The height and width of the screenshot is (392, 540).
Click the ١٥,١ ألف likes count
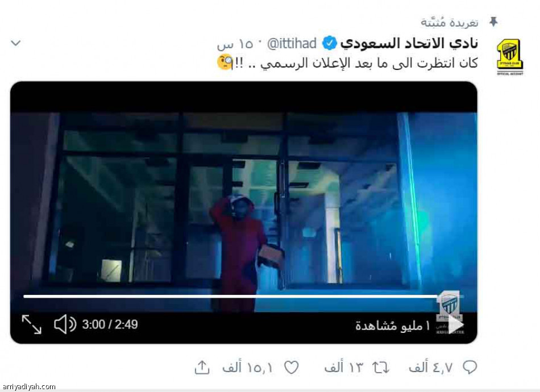(x=248, y=368)
